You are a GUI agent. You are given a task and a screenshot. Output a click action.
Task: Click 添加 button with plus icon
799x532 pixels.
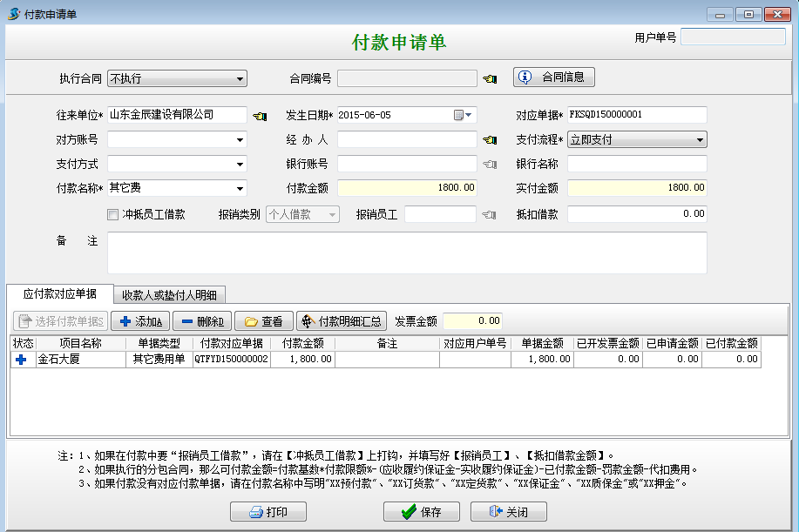point(139,321)
